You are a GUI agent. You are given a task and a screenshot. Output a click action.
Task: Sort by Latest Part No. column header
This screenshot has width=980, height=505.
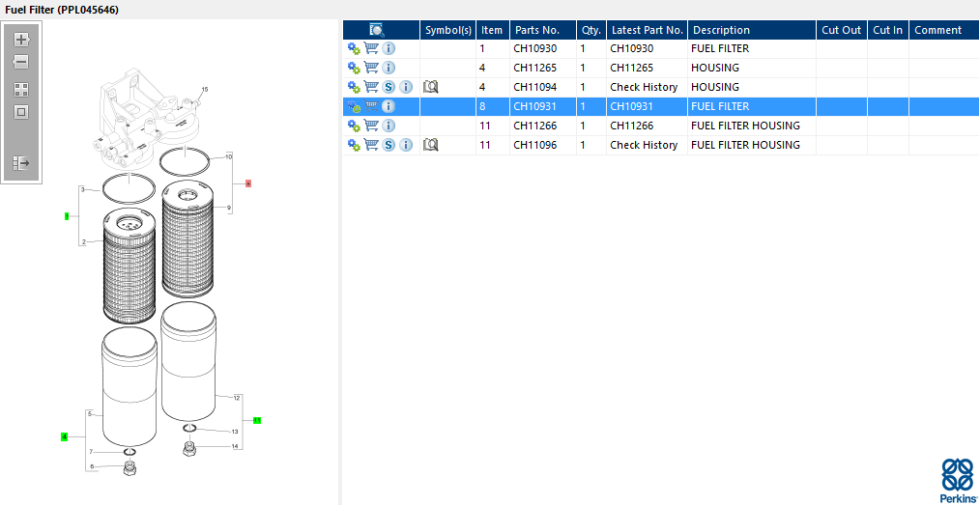pos(647,30)
